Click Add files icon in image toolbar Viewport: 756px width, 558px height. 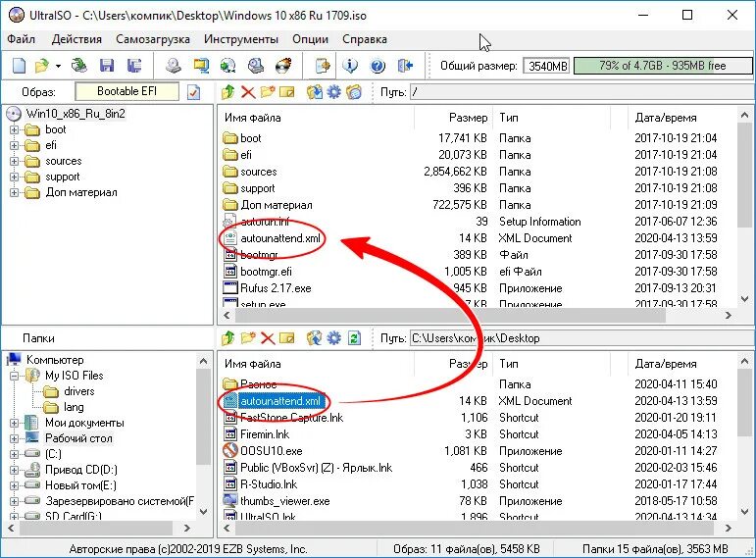pyautogui.click(x=315, y=91)
